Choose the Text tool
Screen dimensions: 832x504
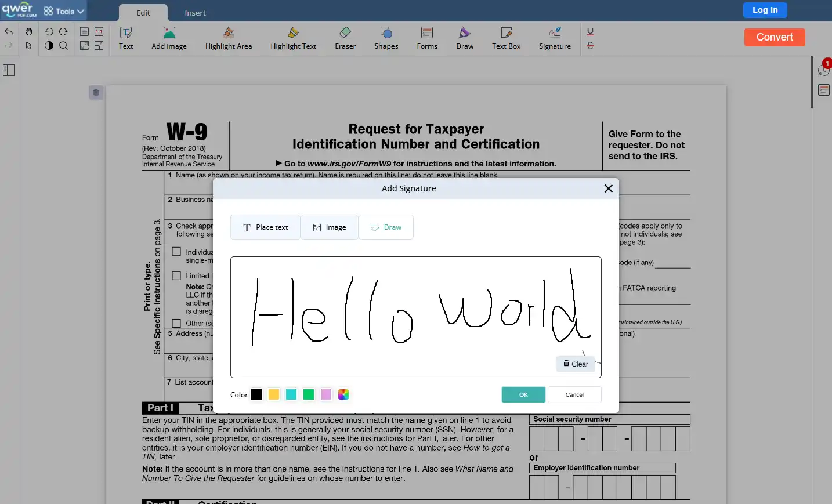click(x=126, y=38)
